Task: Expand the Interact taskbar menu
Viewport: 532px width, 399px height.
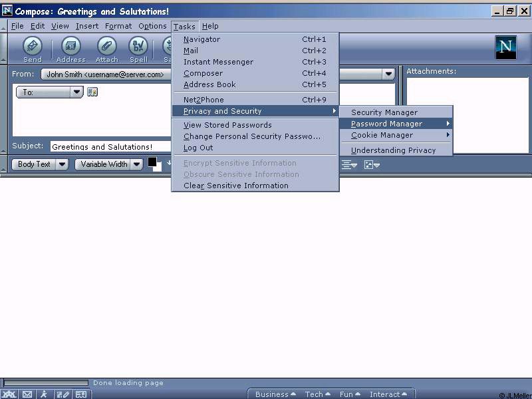Action: coord(388,394)
